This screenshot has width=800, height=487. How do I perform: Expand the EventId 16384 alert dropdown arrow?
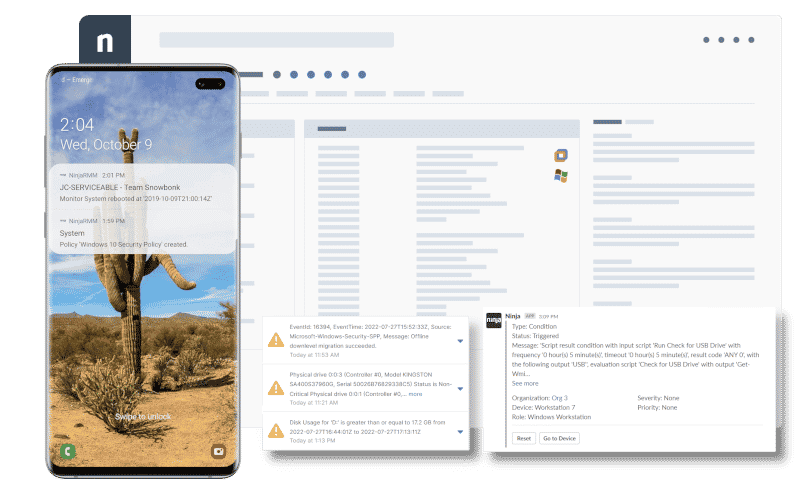coord(460,341)
